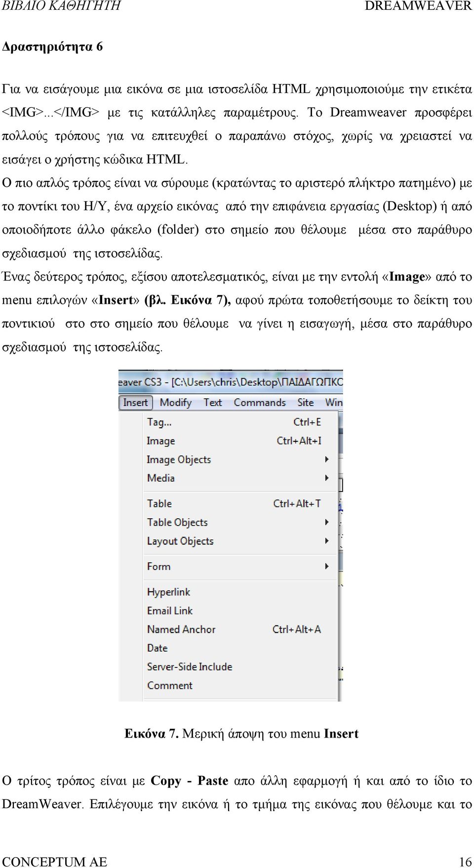
Task: Click the page number 16
Action: pyautogui.click(x=465, y=862)
